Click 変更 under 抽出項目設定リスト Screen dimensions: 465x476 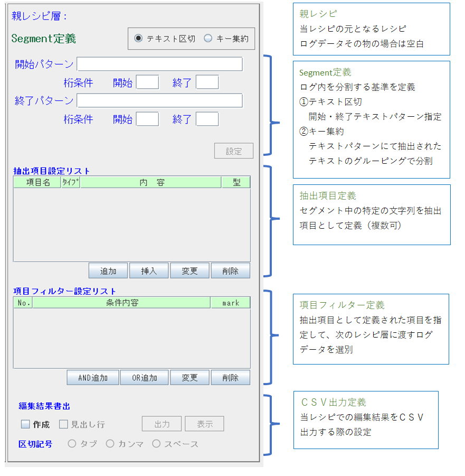click(x=189, y=271)
